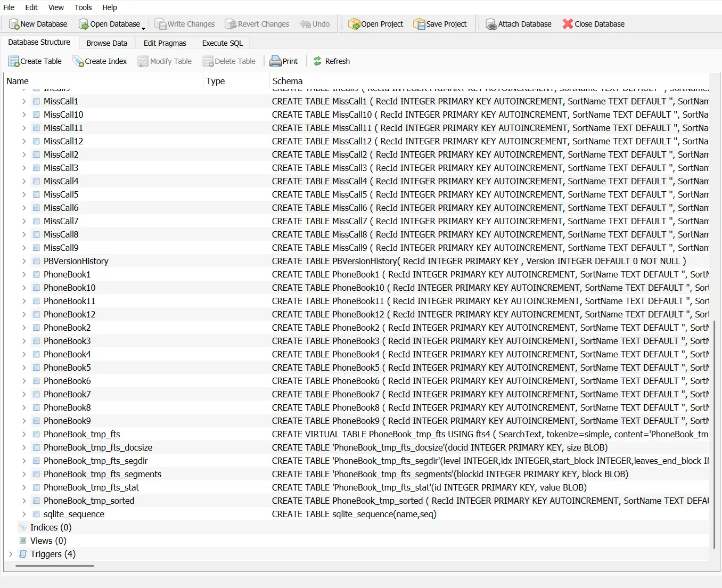The width and height of the screenshot is (722, 588).
Task: Click the sqlite_sequence schema text
Action: (354, 514)
